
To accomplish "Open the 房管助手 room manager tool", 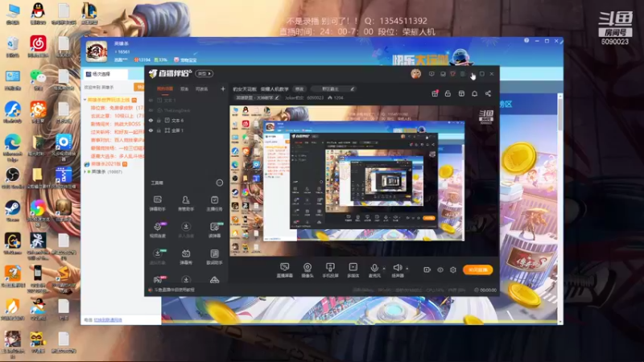I will (x=186, y=204).
